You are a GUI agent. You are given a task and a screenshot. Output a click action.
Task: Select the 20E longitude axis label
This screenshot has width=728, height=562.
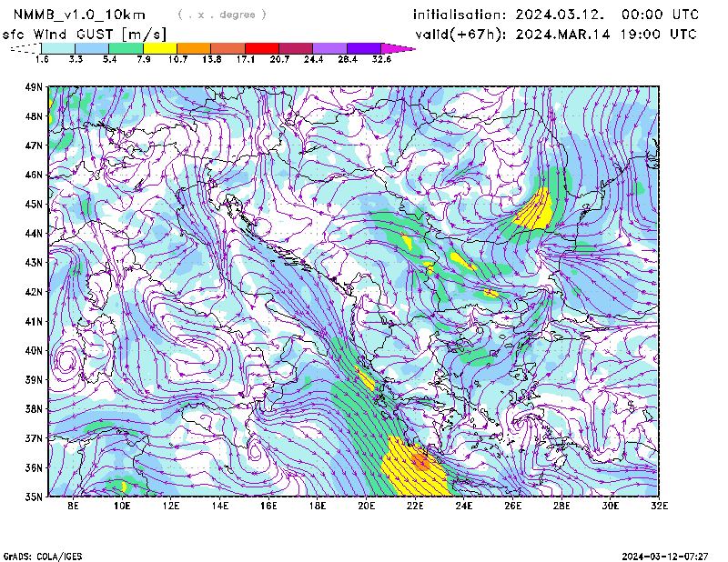pos(367,505)
